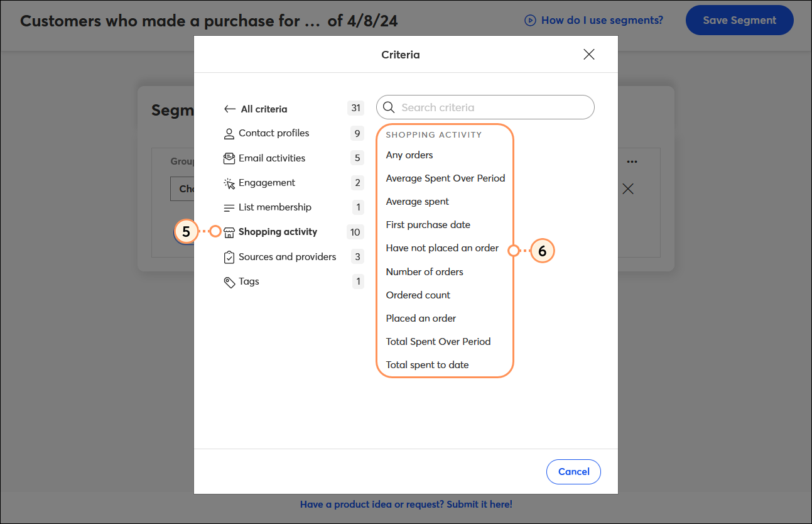This screenshot has width=812, height=524.
Task: Click the Engagement cursor icon
Action: pos(229,183)
